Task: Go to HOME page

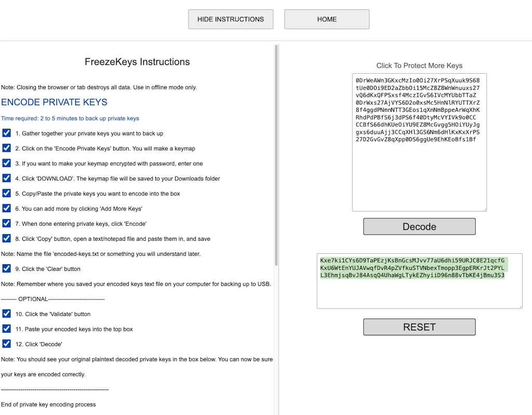Action: tap(327, 19)
